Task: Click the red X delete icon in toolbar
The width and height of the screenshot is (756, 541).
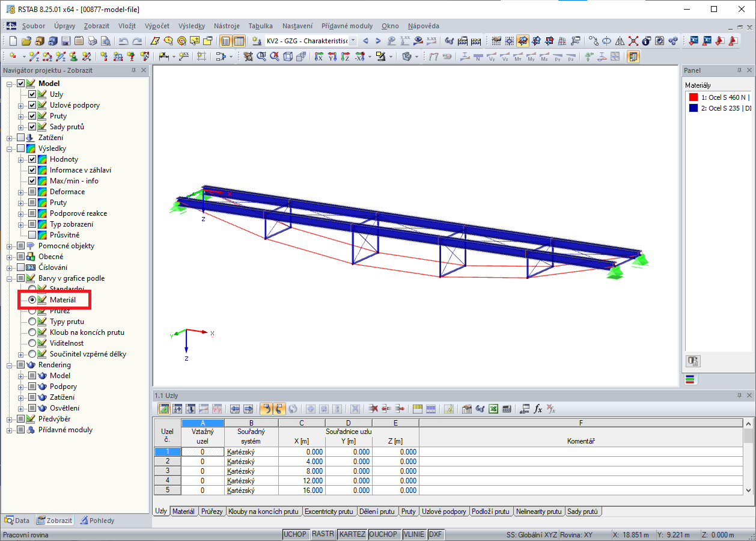Action: (x=633, y=41)
